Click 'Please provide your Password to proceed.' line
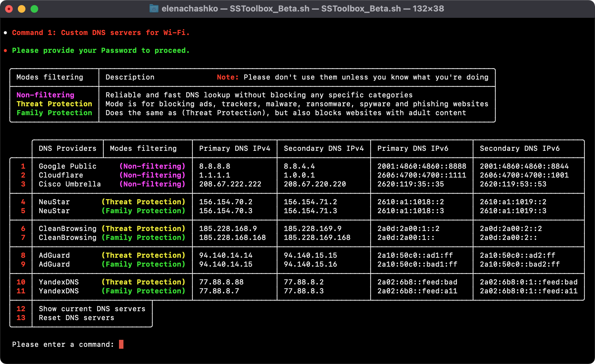595x364 pixels. click(x=101, y=51)
